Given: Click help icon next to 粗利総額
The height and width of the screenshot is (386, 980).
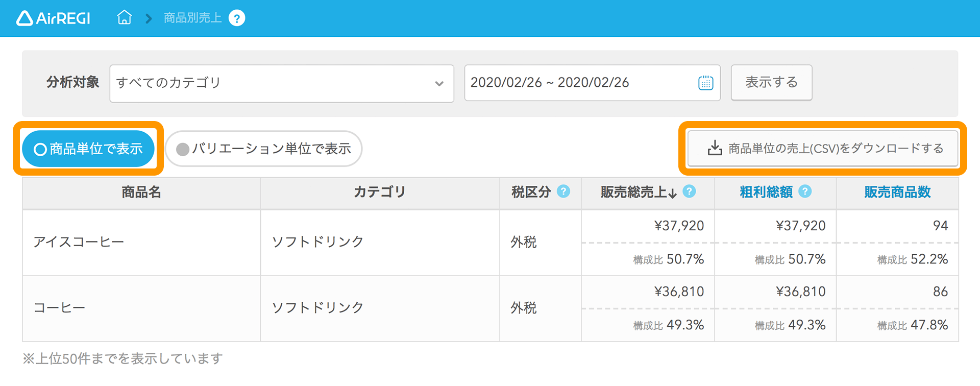Looking at the screenshot, I should pos(805,191).
